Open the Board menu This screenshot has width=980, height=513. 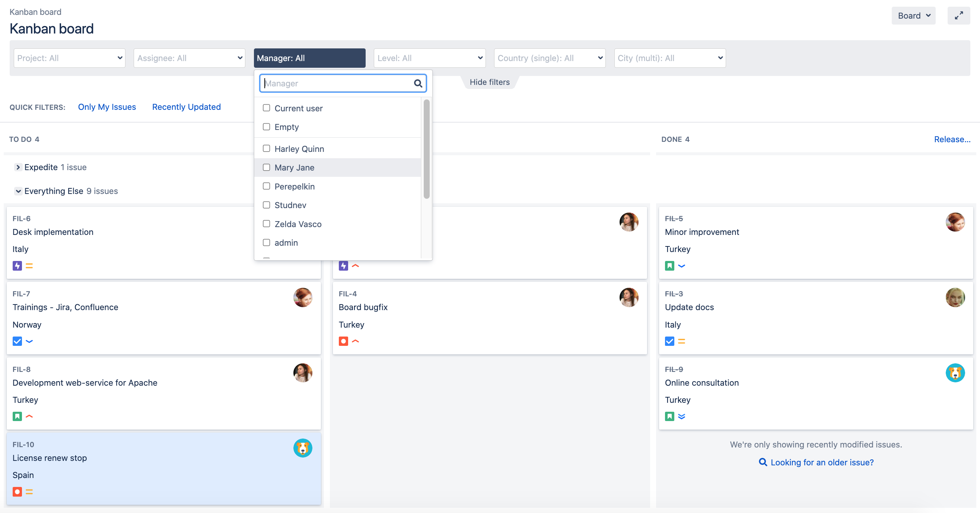[x=913, y=16]
